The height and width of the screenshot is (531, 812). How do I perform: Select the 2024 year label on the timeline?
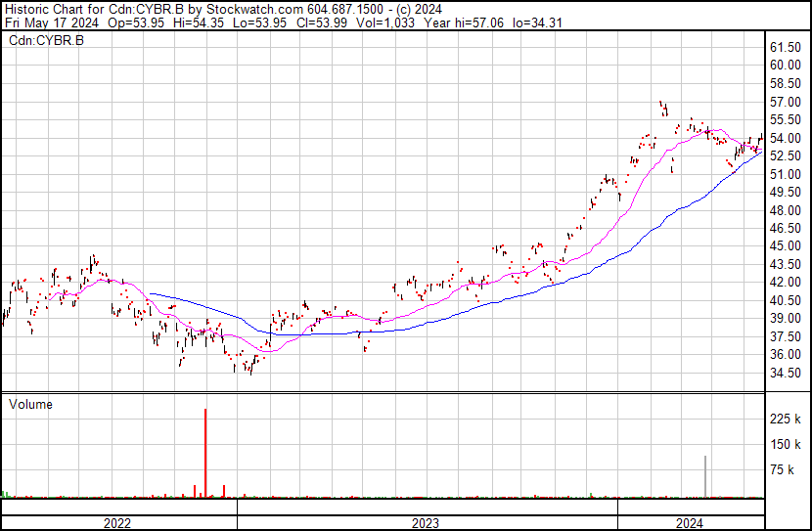(x=691, y=523)
